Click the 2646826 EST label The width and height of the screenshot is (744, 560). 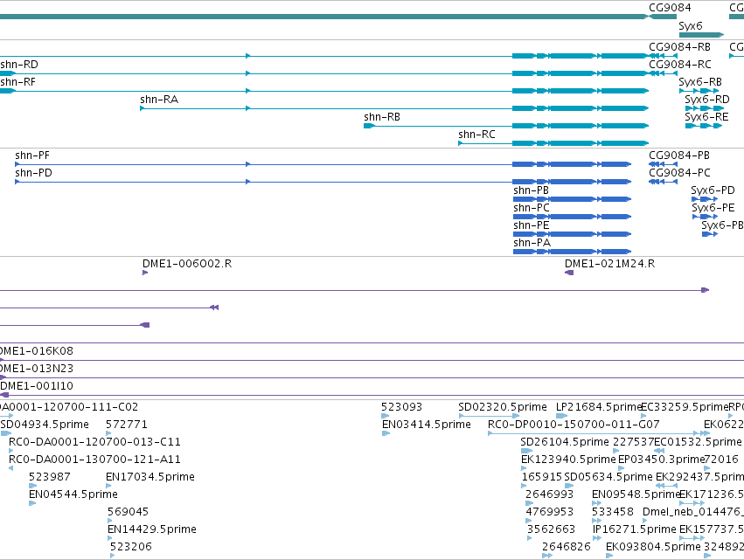coord(566,548)
